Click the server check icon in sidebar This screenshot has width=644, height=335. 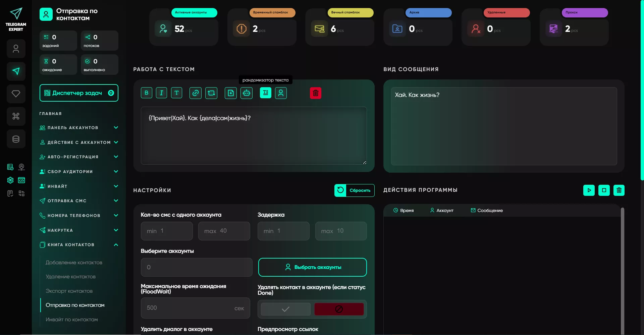(10, 167)
